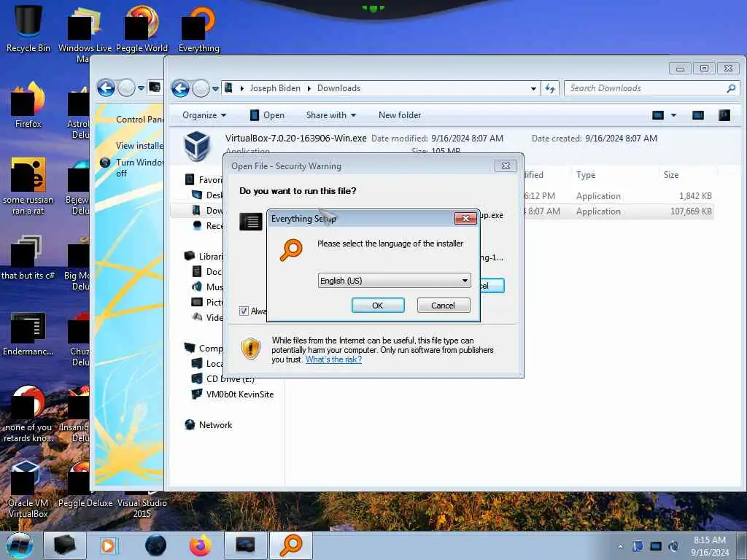Click the network icon in the system tray
The image size is (747, 560).
656,546
